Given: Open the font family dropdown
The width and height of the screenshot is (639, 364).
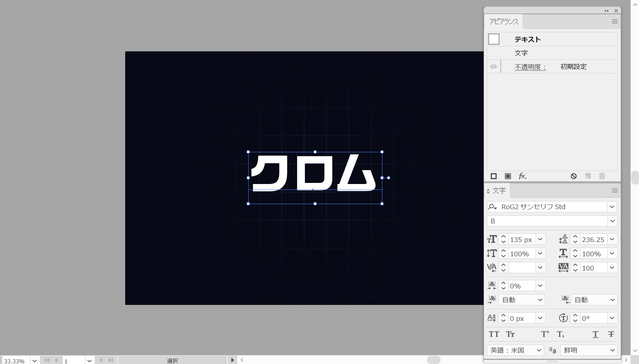Looking at the screenshot, I should (612, 207).
